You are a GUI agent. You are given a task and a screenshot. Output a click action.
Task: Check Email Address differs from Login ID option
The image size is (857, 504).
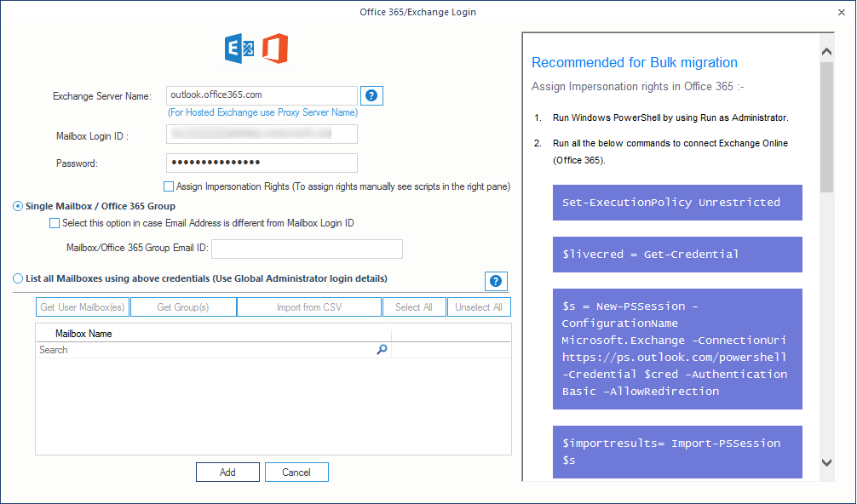55,223
